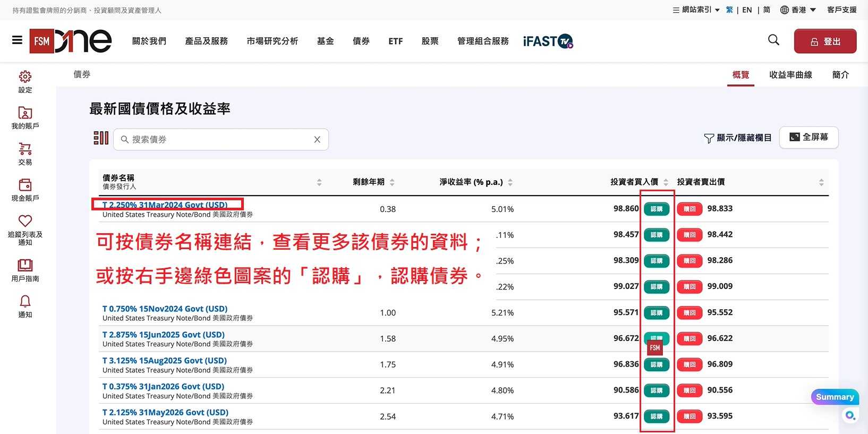Open 產品及服務 menu

pos(207,41)
